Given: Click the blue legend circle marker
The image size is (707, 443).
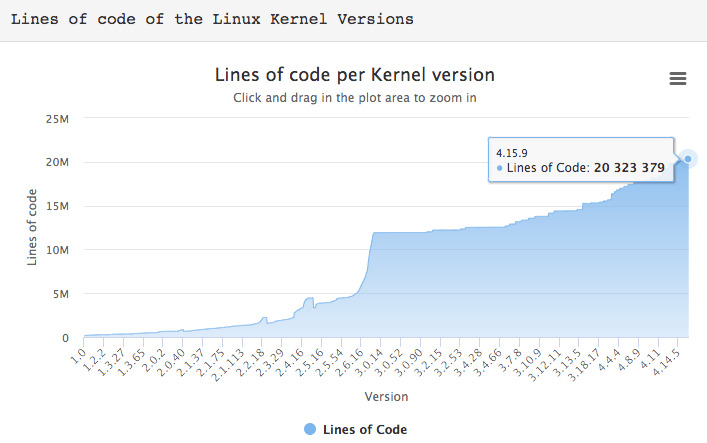Looking at the screenshot, I should click(x=309, y=429).
